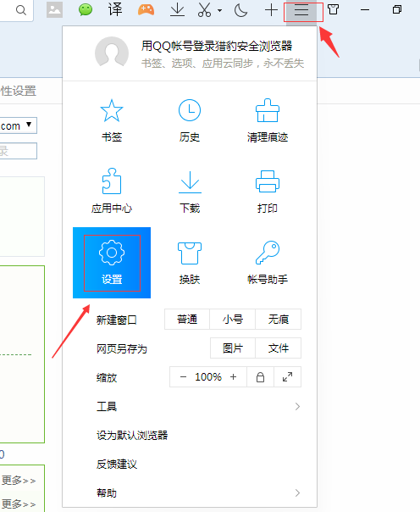Click the 打印 printer icon
Image resolution: width=420 pixels, height=512 pixels.
click(x=268, y=181)
